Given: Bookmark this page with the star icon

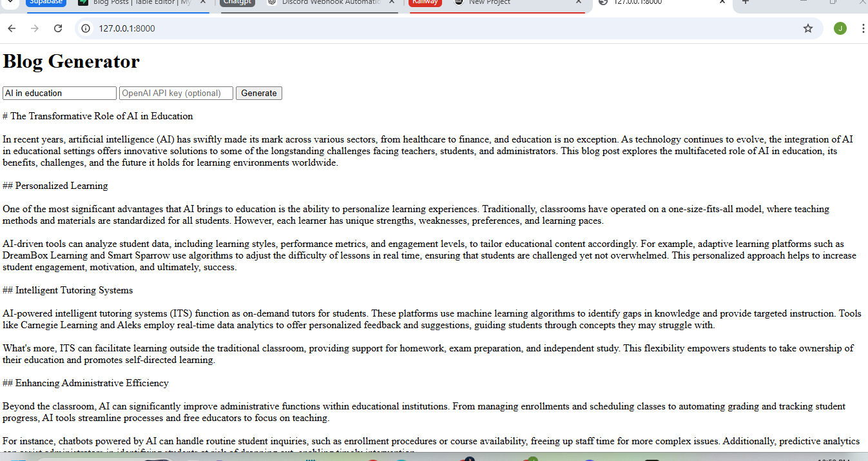Looking at the screenshot, I should point(808,28).
